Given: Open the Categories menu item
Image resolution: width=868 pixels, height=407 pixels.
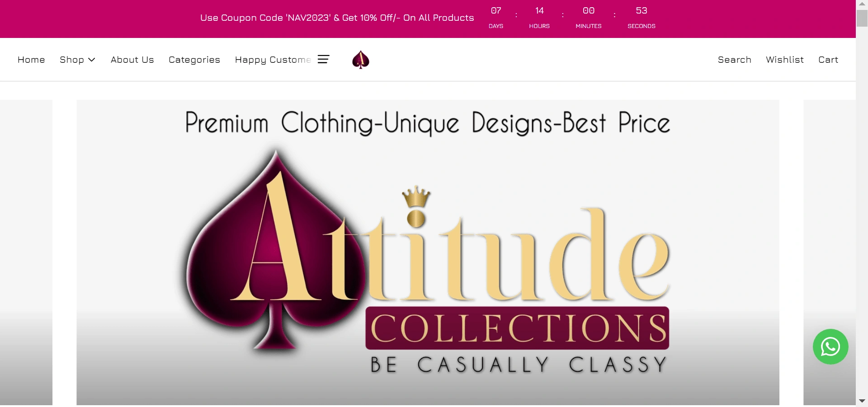Looking at the screenshot, I should coord(194,60).
